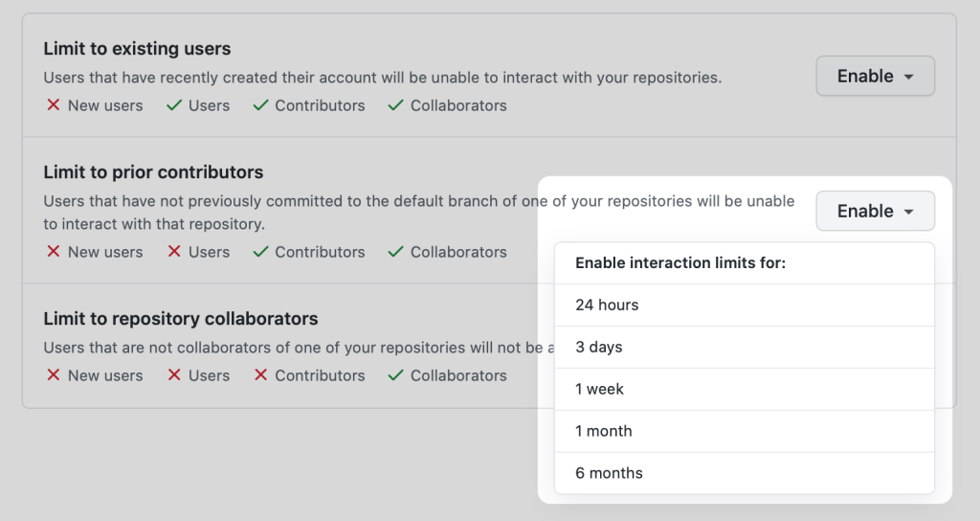The height and width of the screenshot is (521, 980).
Task: Click green check beside Collaborators in repository collaborators row
Action: pyautogui.click(x=396, y=375)
